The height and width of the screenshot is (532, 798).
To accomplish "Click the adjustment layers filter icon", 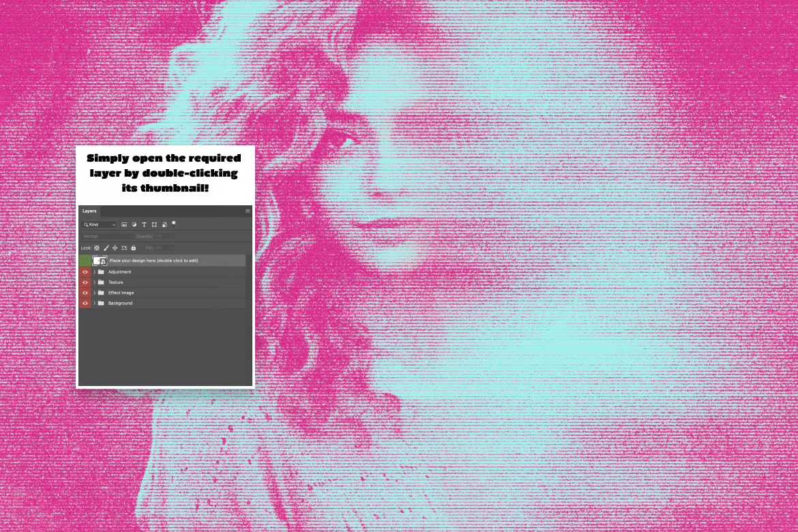I will click(134, 224).
